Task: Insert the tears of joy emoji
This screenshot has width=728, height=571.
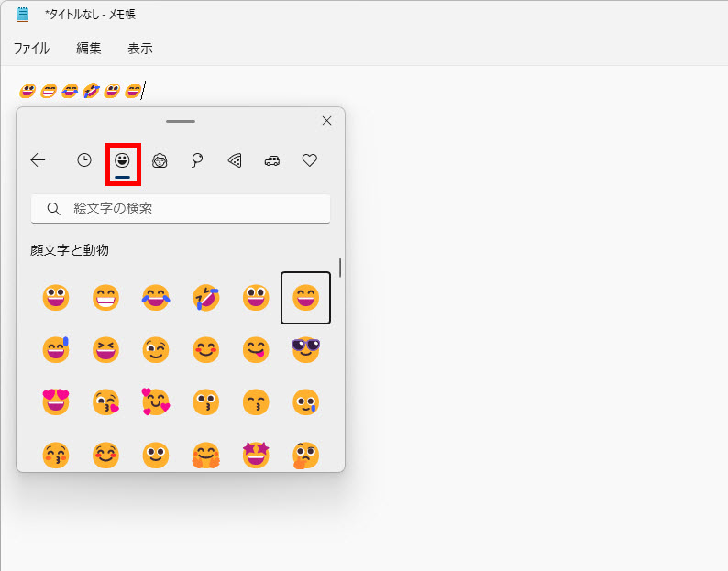Action: point(156,297)
